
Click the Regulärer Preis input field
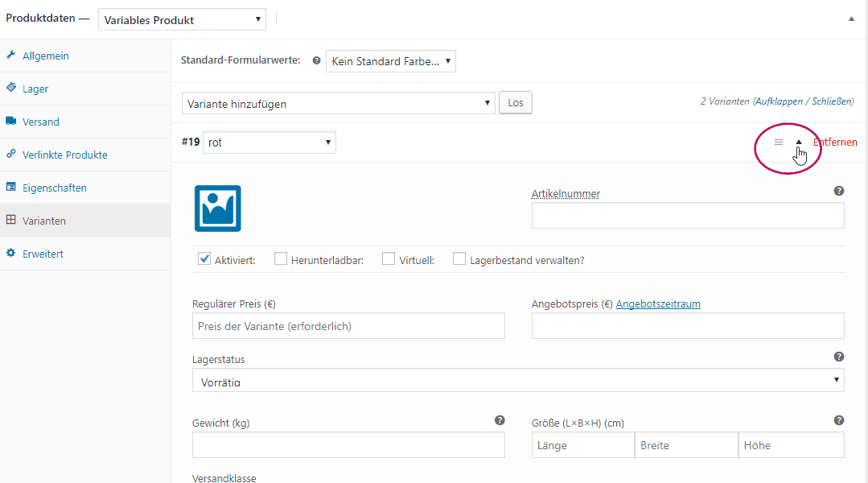[x=348, y=326]
